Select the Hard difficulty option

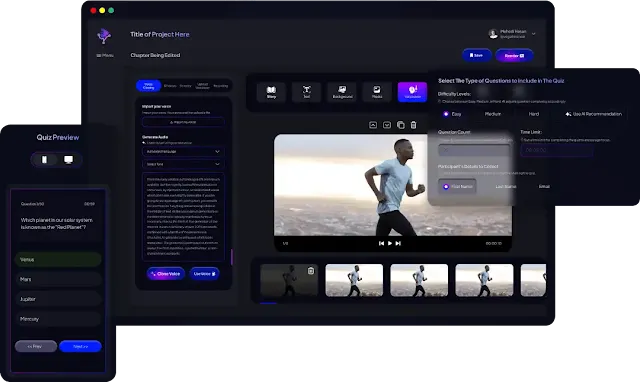[534, 114]
